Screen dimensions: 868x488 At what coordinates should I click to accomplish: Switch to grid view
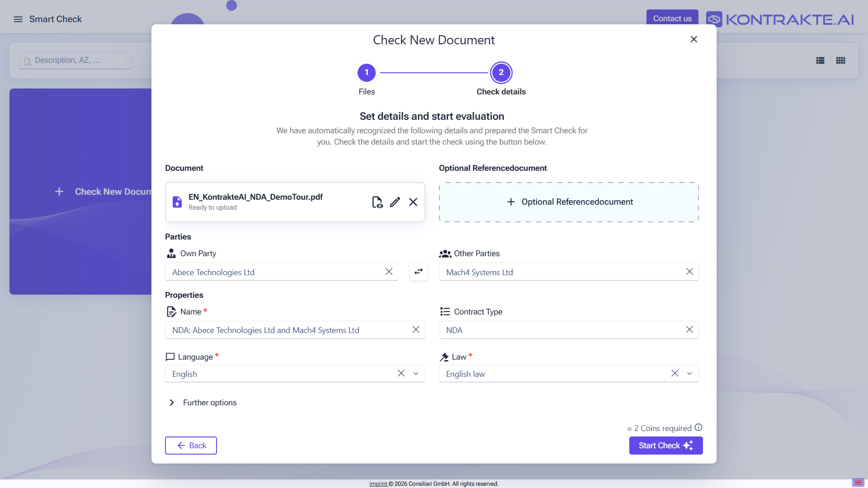(841, 61)
